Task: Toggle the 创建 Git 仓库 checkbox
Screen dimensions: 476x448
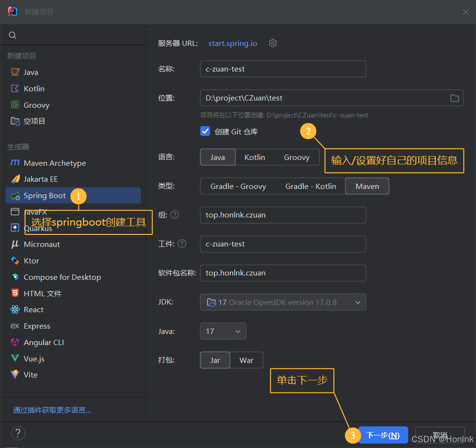Action: (x=205, y=131)
